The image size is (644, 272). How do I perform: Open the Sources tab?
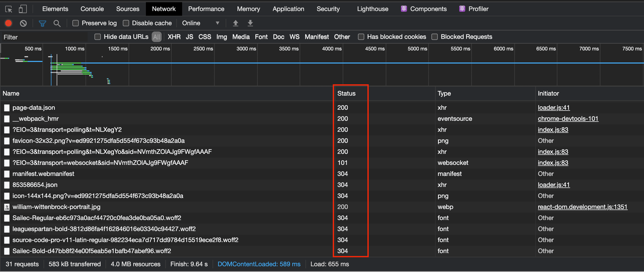[128, 9]
